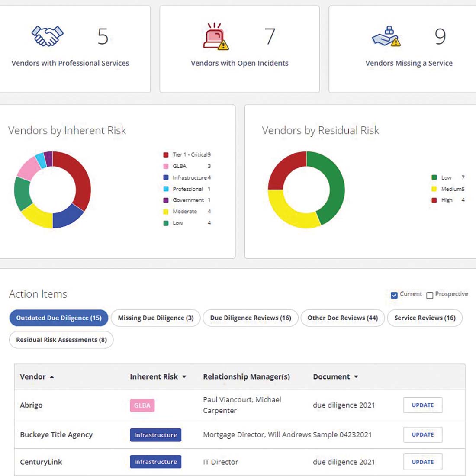Open the Inherent Risk column dropdown
The image size is (476, 476).
(184, 377)
